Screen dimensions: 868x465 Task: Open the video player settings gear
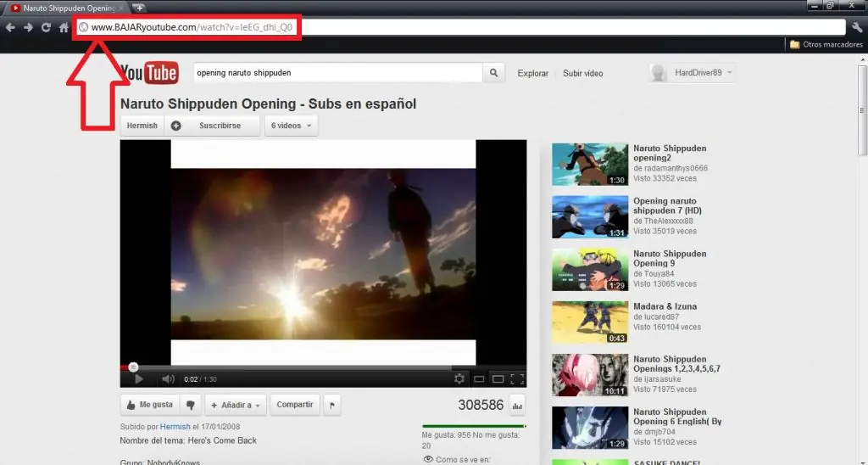coord(459,379)
